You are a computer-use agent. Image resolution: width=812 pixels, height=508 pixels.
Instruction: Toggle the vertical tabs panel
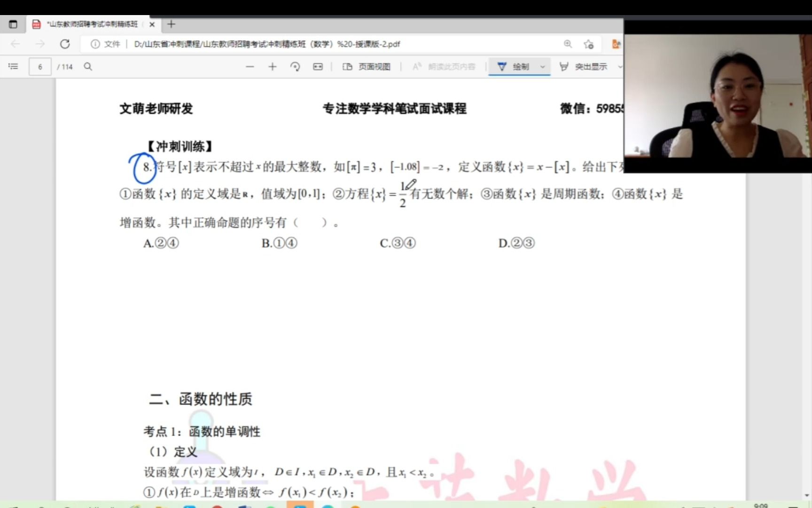(13, 24)
